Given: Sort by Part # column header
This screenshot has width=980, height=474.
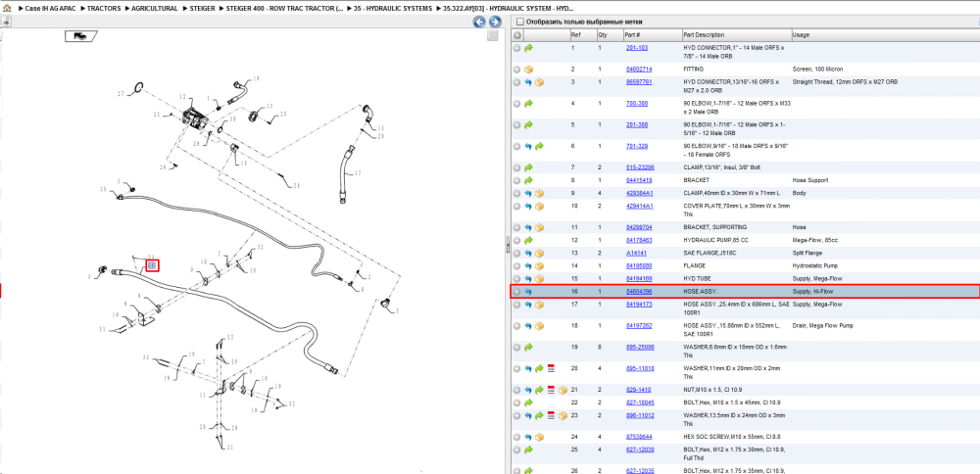Looking at the screenshot, I should (x=653, y=35).
